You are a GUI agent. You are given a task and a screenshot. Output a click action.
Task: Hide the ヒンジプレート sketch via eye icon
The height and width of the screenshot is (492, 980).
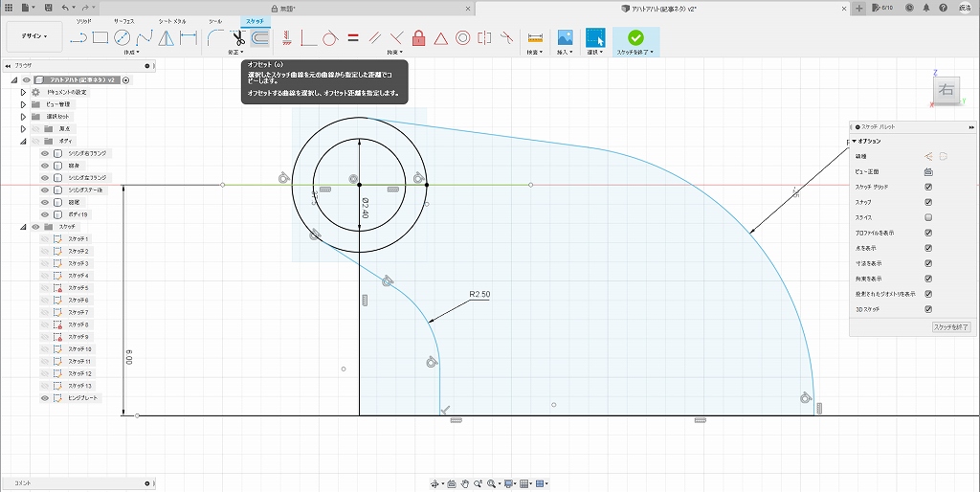point(44,397)
